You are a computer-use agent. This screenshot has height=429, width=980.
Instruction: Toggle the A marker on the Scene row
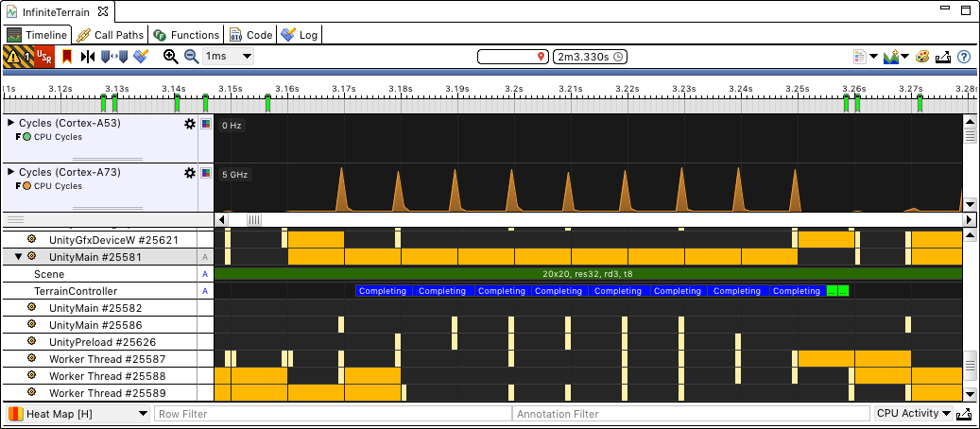click(x=204, y=274)
